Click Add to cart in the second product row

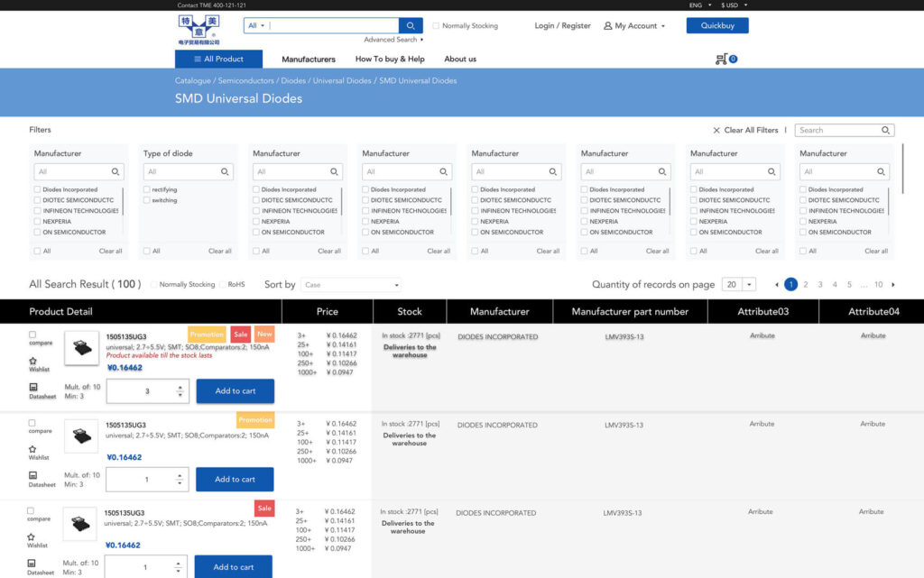pyautogui.click(x=235, y=479)
